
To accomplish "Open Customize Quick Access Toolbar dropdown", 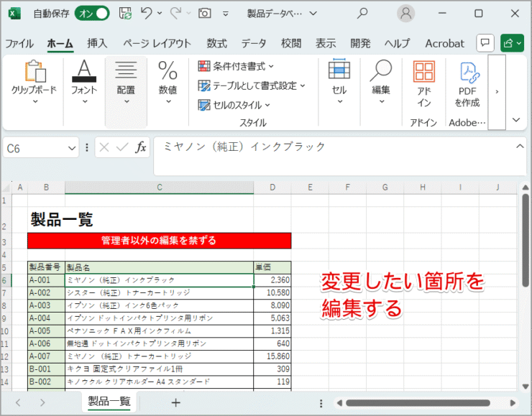I will (225, 14).
